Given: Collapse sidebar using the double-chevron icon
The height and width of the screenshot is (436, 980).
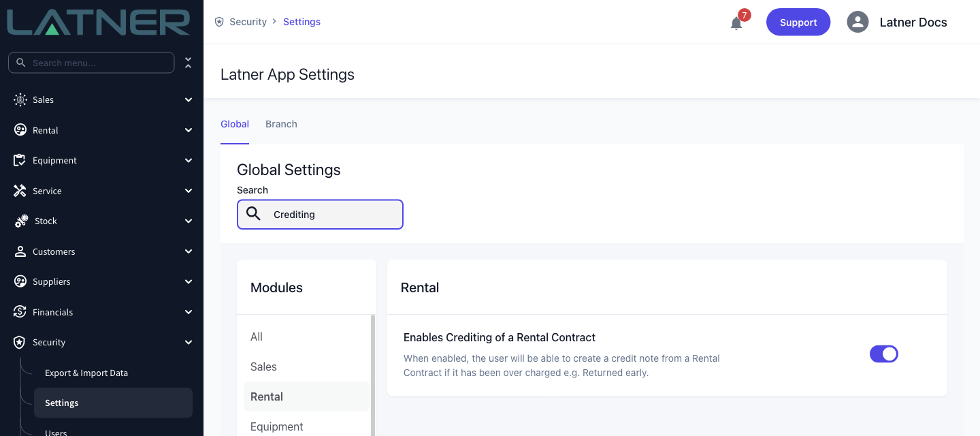Looking at the screenshot, I should tap(189, 63).
